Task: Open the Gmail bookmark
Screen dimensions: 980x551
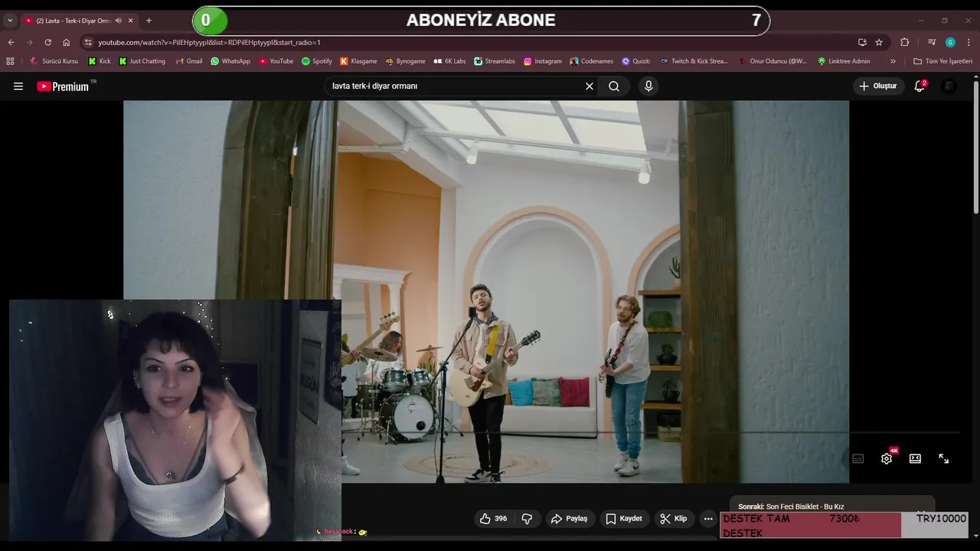Action: (188, 61)
